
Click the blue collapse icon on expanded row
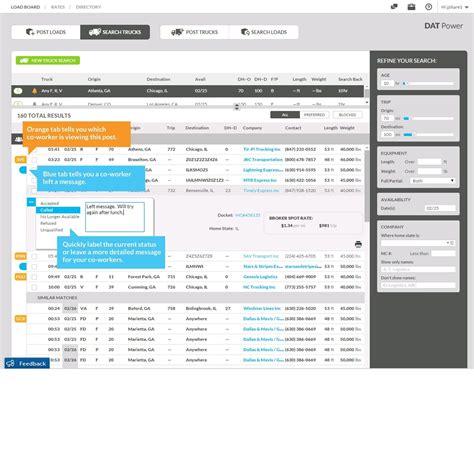pyautogui.click(x=31, y=202)
